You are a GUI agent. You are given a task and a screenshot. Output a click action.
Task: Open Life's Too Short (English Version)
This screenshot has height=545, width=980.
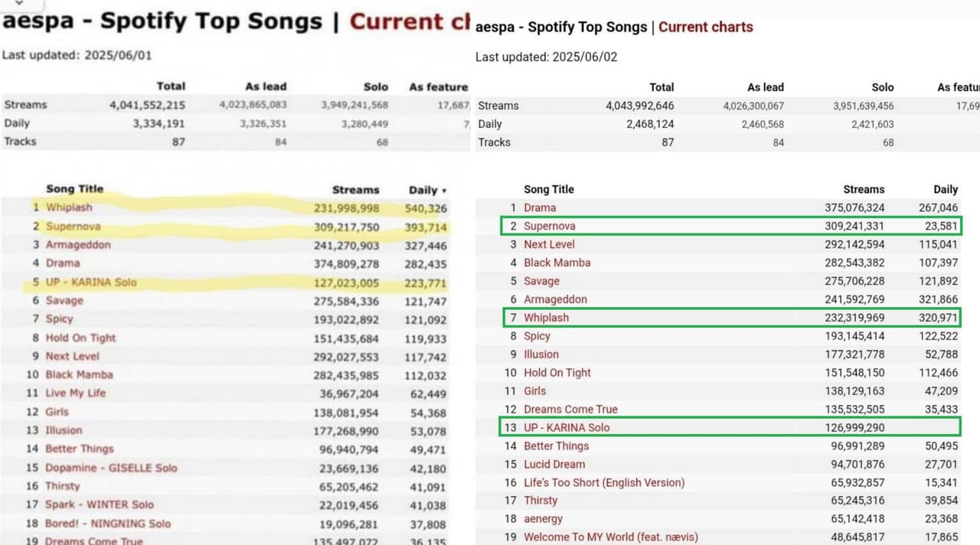click(604, 482)
